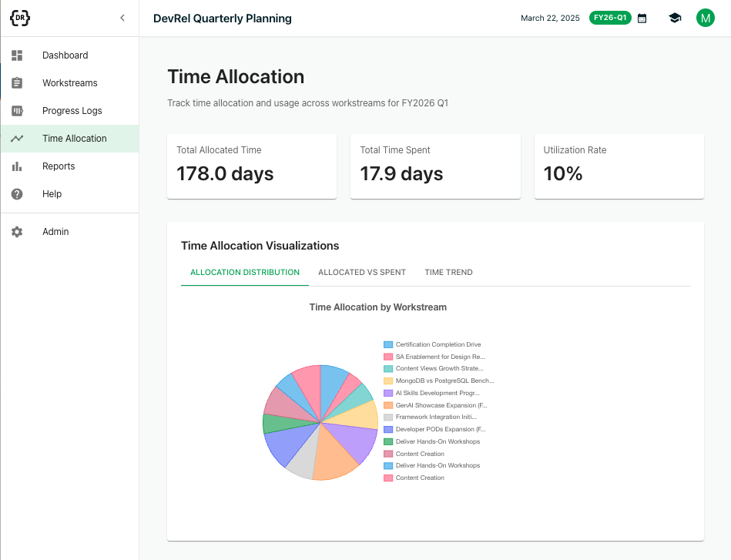
Task: Switch to the Time Trend tab
Action: coord(448,273)
